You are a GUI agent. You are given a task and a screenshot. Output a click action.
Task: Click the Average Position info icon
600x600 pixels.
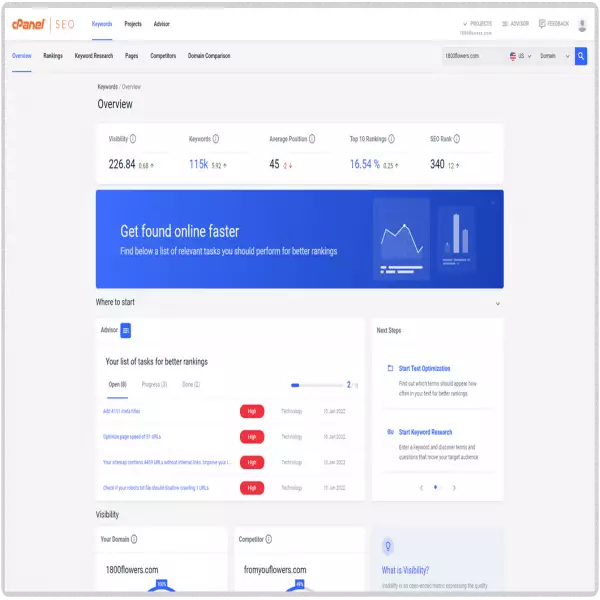click(x=311, y=140)
